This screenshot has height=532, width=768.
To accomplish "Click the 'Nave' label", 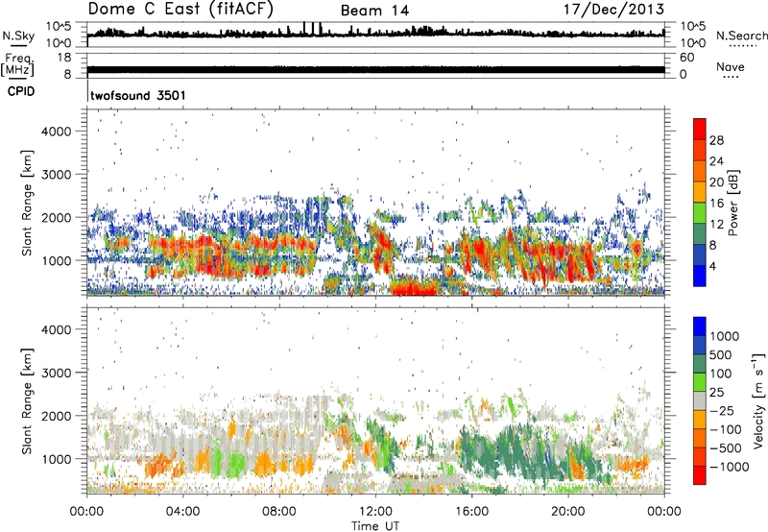I will (x=731, y=67).
